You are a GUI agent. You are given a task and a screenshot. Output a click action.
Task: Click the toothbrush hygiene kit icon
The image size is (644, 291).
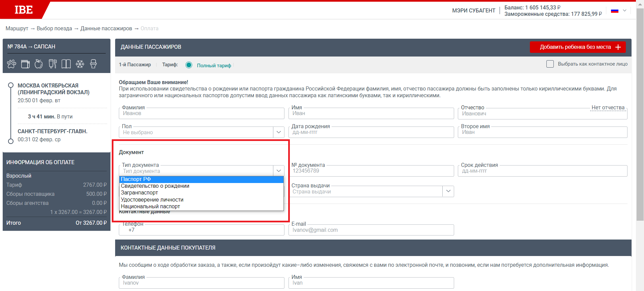click(53, 64)
